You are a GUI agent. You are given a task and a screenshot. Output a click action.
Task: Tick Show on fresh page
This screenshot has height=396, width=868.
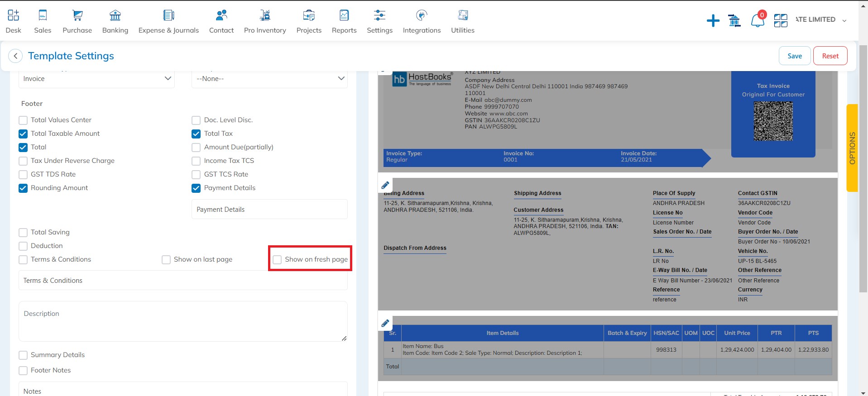coord(277,260)
